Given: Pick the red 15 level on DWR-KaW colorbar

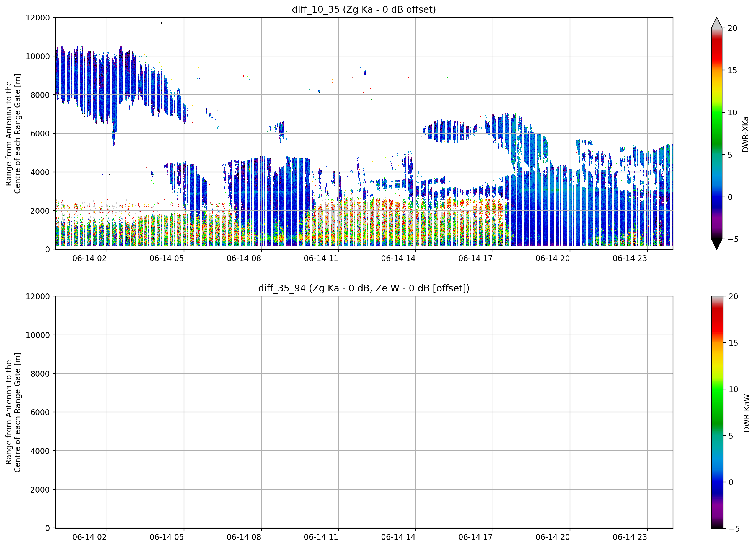Looking at the screenshot, I should click(717, 343).
